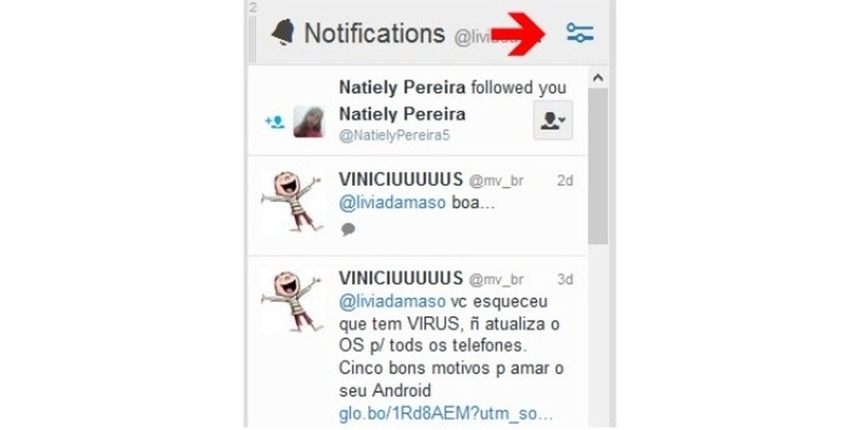The image size is (868, 430).
Task: Open the glo.bo/1Rd8AEM shortened link
Action: [445, 414]
